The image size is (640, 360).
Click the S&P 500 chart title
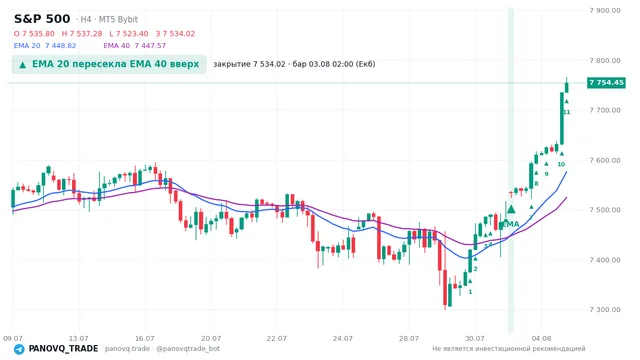click(x=42, y=19)
